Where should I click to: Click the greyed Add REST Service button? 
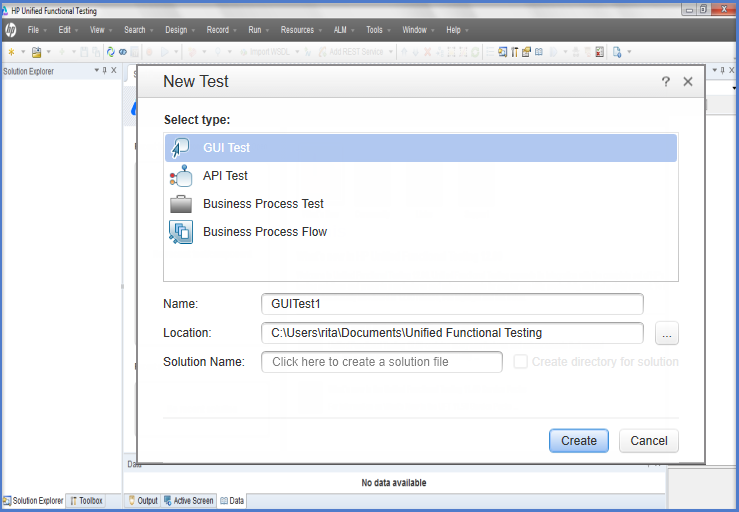coord(352,52)
